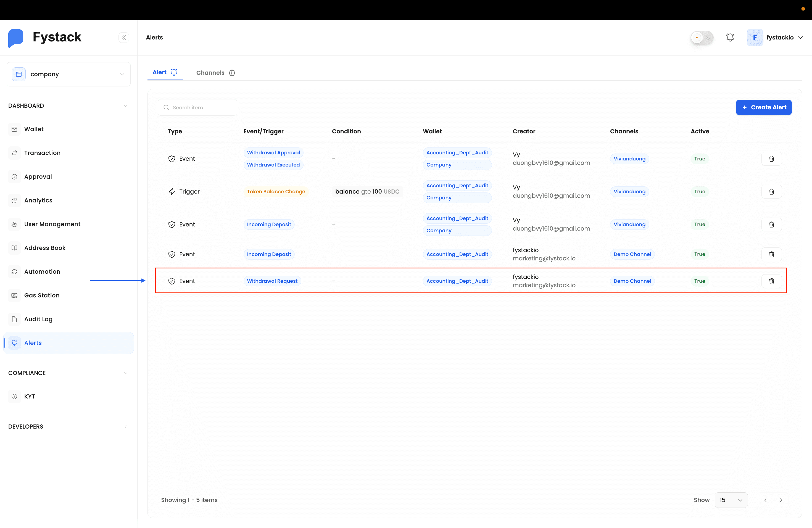Open the KYT compliance page

(29, 396)
